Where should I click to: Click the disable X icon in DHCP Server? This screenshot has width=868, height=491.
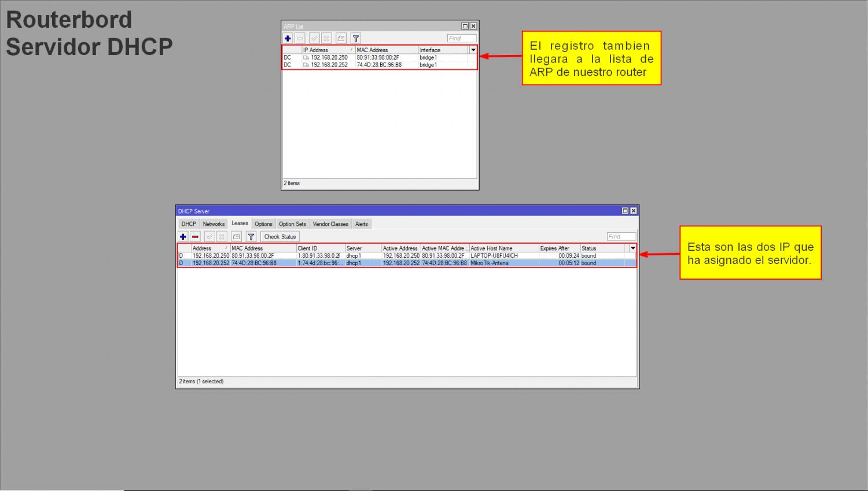click(x=222, y=236)
